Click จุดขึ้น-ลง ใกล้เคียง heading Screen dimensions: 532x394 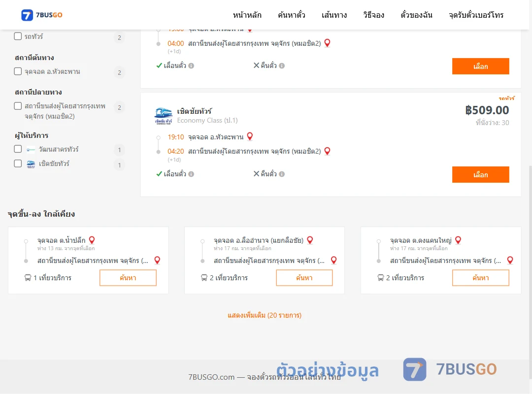(41, 214)
